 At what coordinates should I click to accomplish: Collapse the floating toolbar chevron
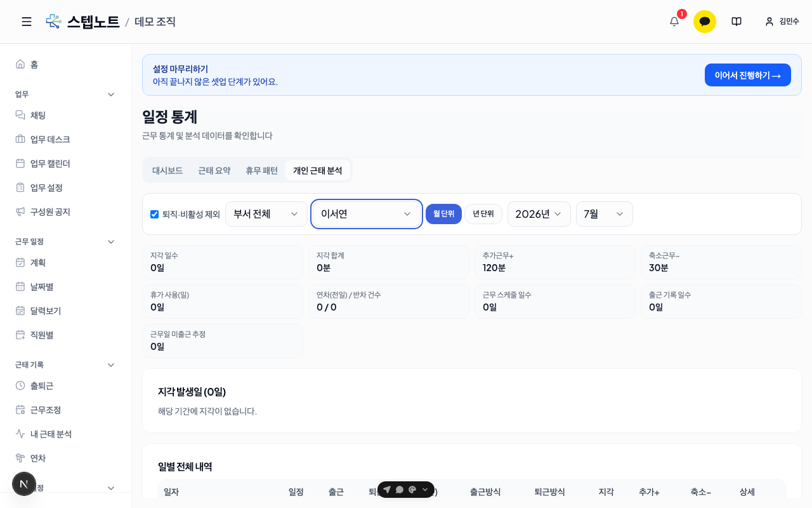pyautogui.click(x=425, y=490)
